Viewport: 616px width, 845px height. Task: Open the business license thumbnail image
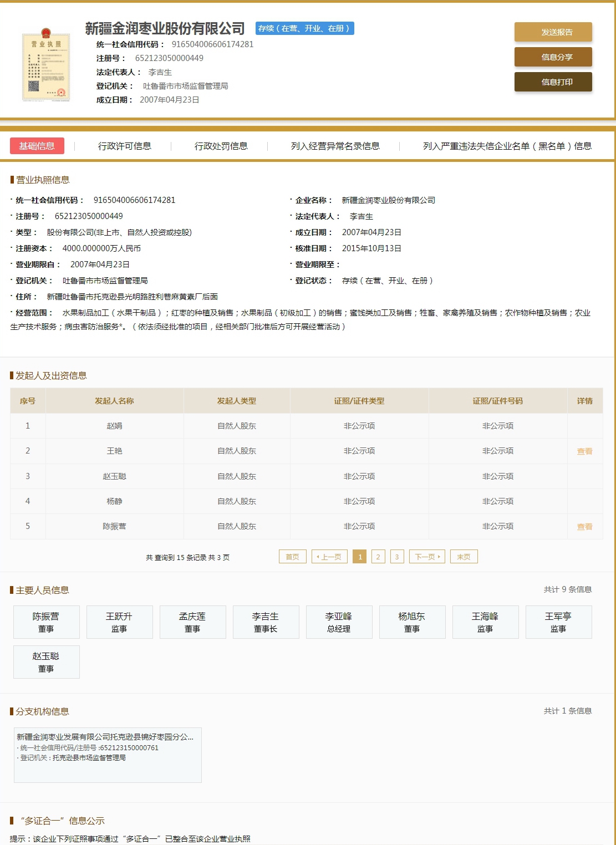click(46, 65)
